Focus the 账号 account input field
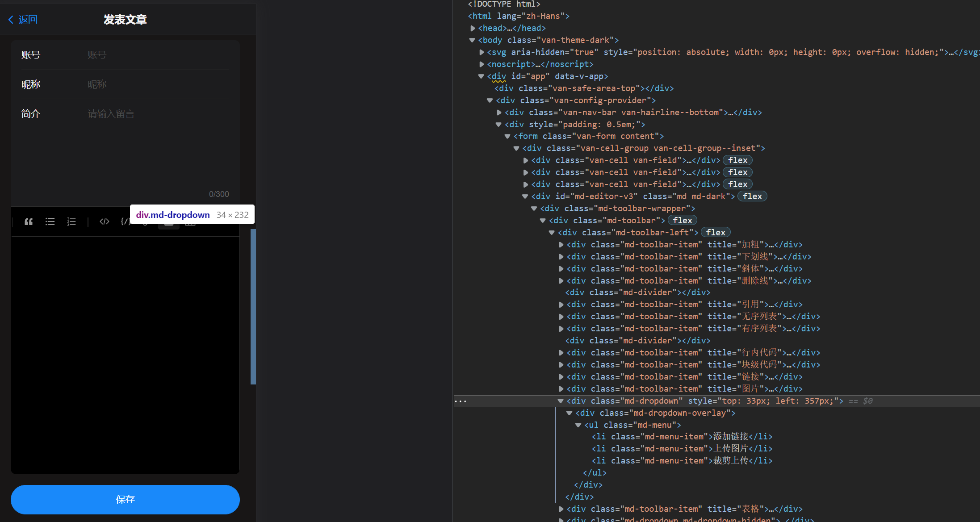The height and width of the screenshot is (522, 980). coord(158,55)
